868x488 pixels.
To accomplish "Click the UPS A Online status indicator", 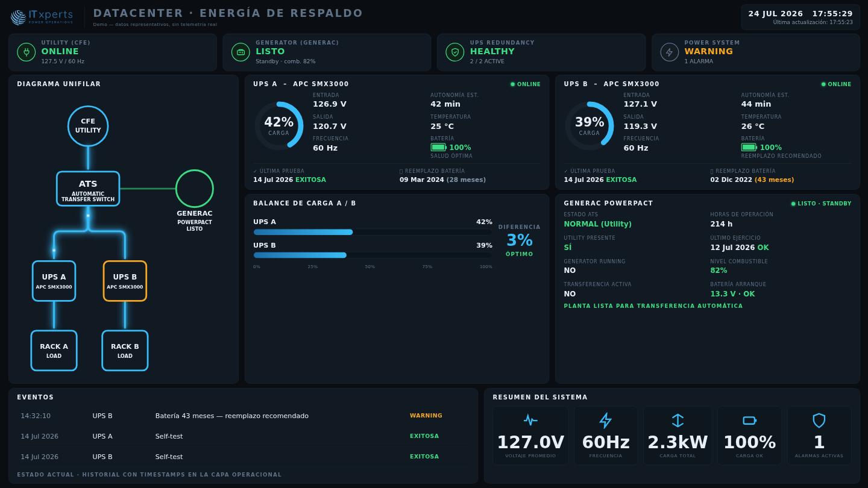I will (526, 84).
